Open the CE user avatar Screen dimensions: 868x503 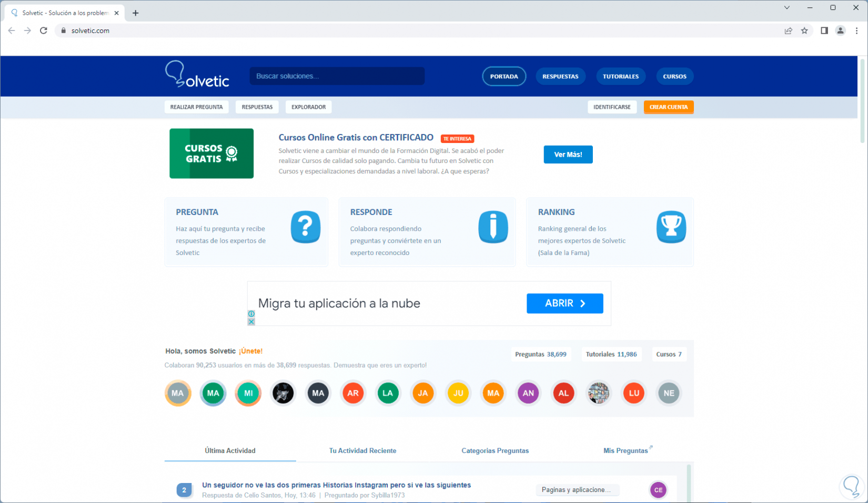pos(658,490)
